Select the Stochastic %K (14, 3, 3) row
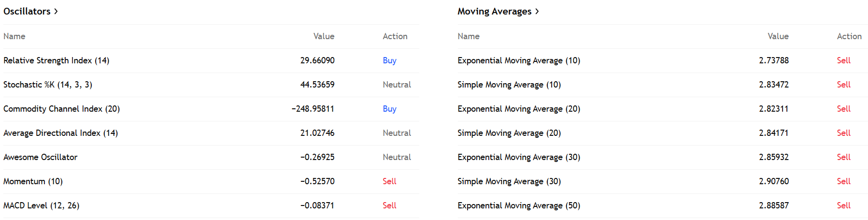The image size is (868, 220). (47, 85)
